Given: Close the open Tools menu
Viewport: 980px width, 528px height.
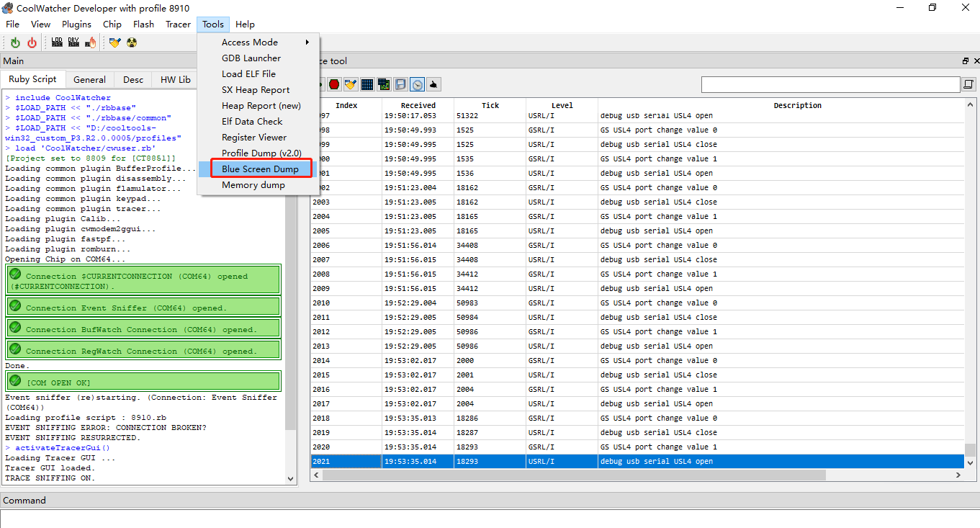Looking at the screenshot, I should (213, 24).
